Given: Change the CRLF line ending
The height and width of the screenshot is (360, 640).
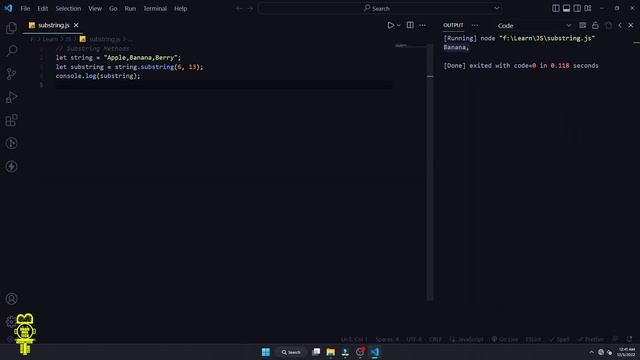Looking at the screenshot, I should tap(435, 340).
